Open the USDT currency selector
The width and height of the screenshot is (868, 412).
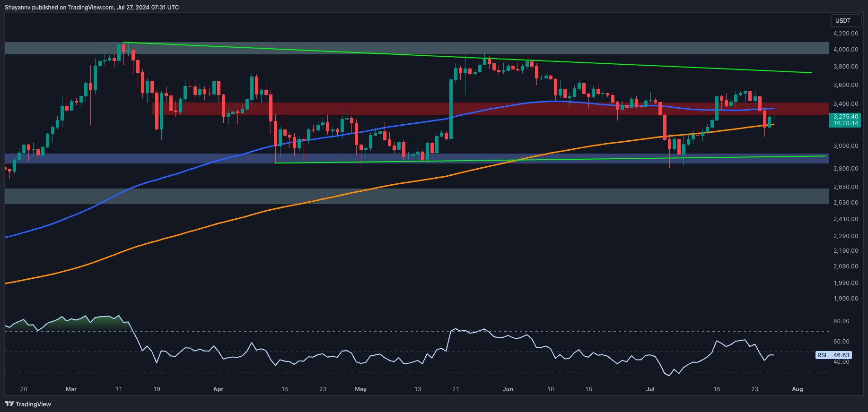coord(843,21)
